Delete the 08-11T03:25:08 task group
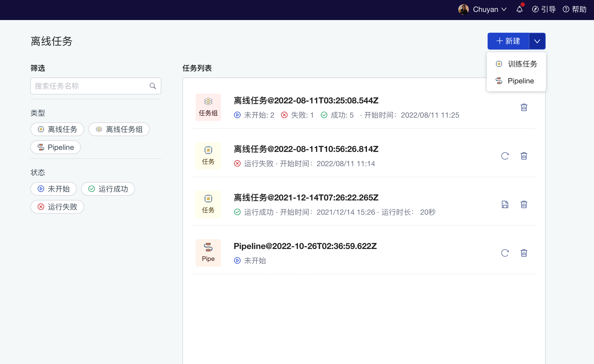 point(524,107)
